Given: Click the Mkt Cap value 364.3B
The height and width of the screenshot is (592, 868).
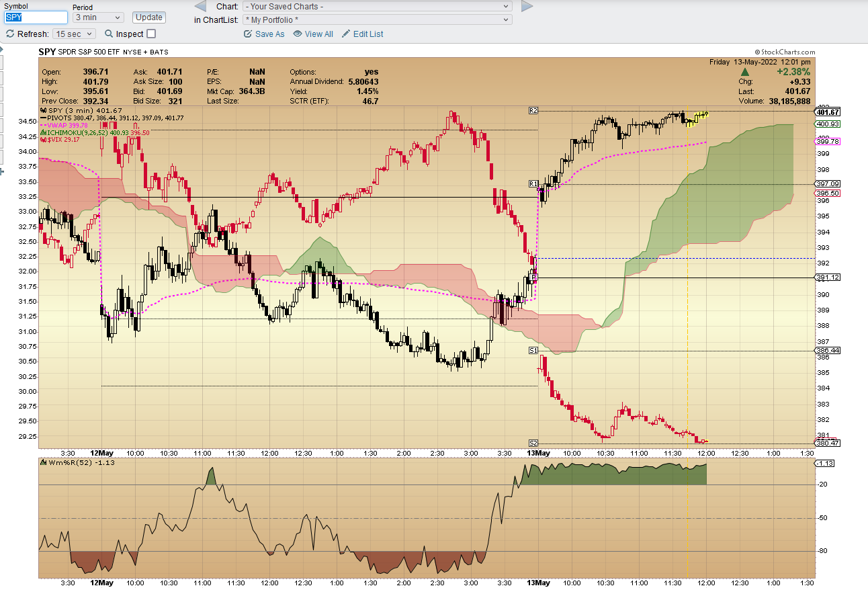Looking at the screenshot, I should coord(252,91).
